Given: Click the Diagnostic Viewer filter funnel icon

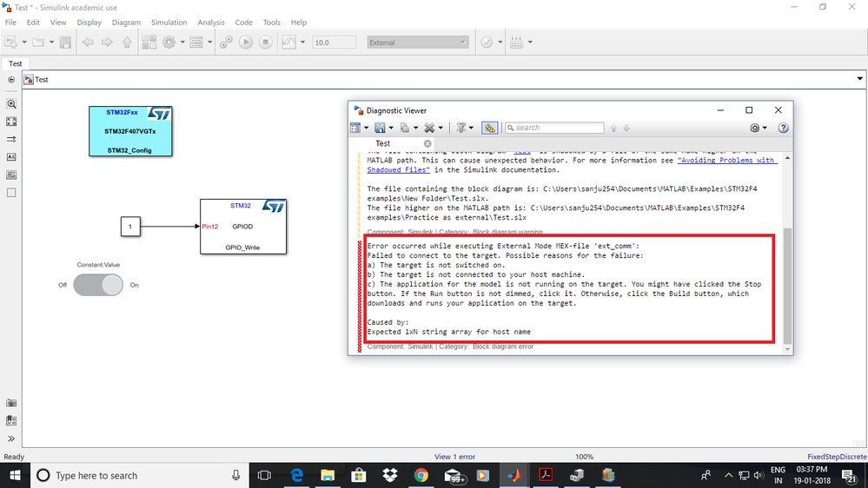Looking at the screenshot, I should 461,128.
